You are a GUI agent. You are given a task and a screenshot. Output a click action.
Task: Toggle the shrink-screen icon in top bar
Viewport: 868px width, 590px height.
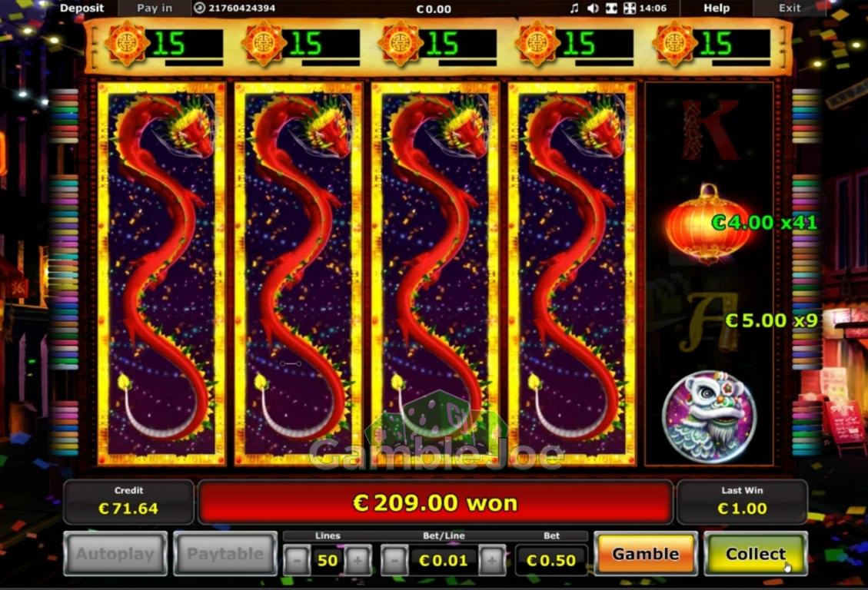(611, 8)
